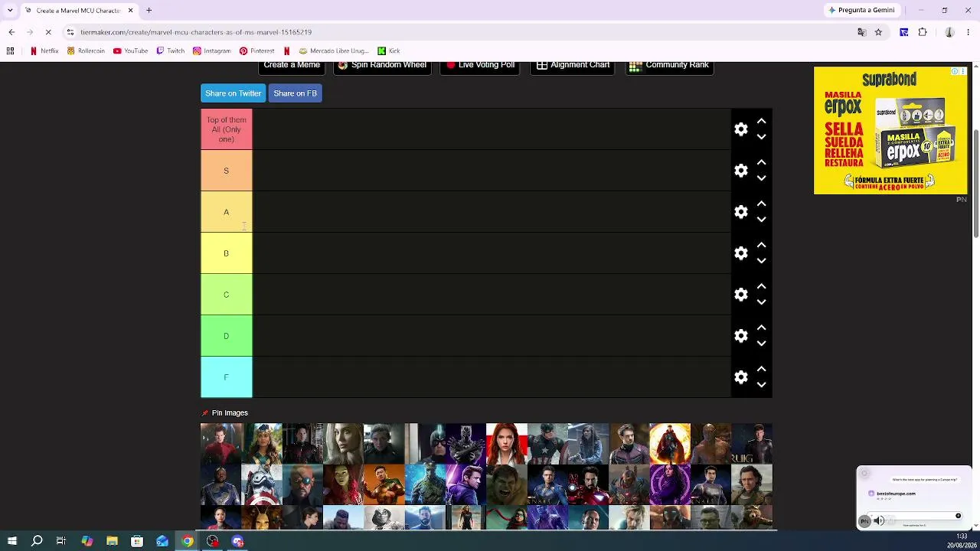
Task: Move the F tier row up
Action: 761,369
